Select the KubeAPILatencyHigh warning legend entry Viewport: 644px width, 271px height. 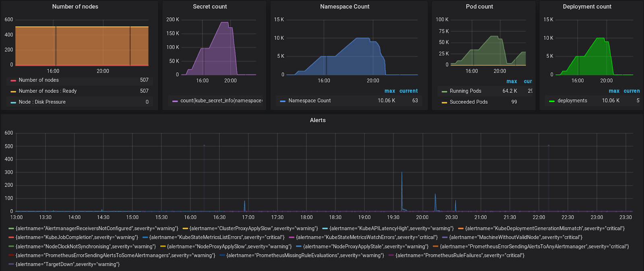pyautogui.click(x=391, y=228)
